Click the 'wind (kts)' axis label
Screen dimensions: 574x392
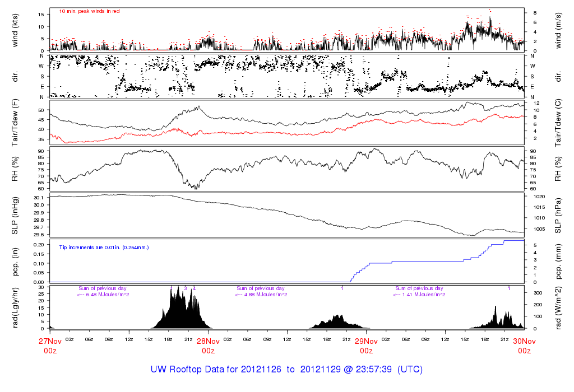click(x=15, y=30)
